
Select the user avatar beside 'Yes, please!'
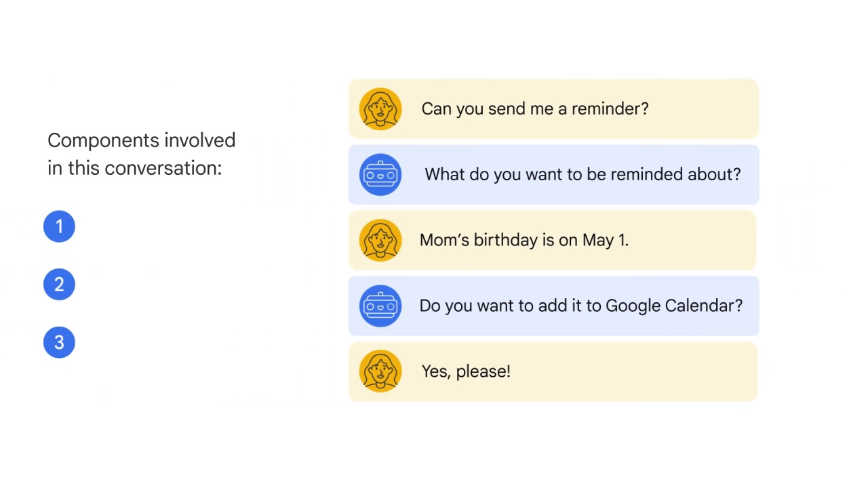pos(380,371)
